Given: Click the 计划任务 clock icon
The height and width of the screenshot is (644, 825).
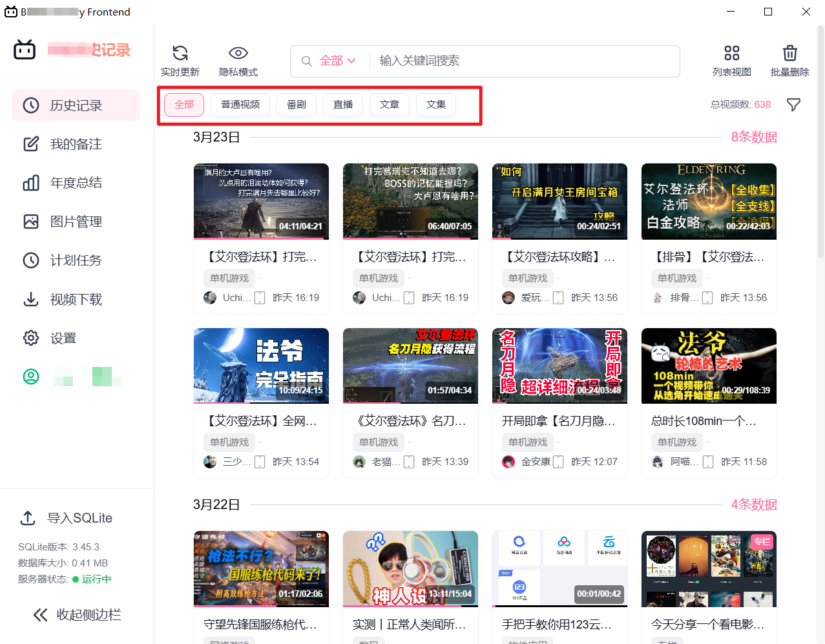Looking at the screenshot, I should [31, 260].
